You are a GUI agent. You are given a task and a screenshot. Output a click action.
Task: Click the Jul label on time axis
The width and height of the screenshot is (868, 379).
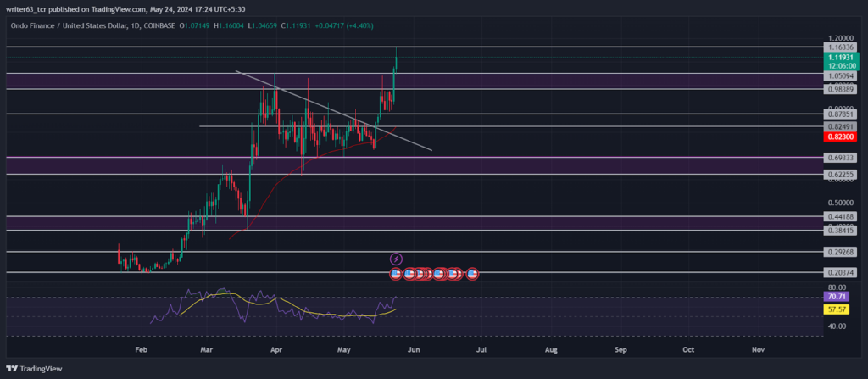point(481,350)
